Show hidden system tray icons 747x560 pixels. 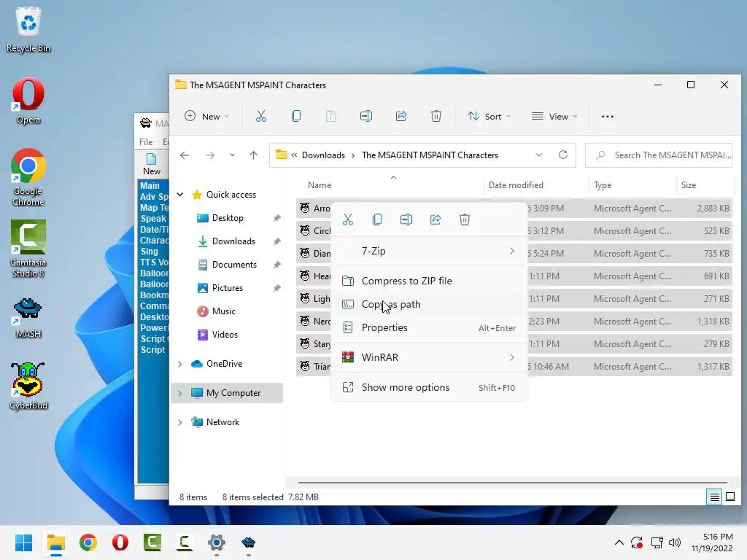[x=619, y=542]
